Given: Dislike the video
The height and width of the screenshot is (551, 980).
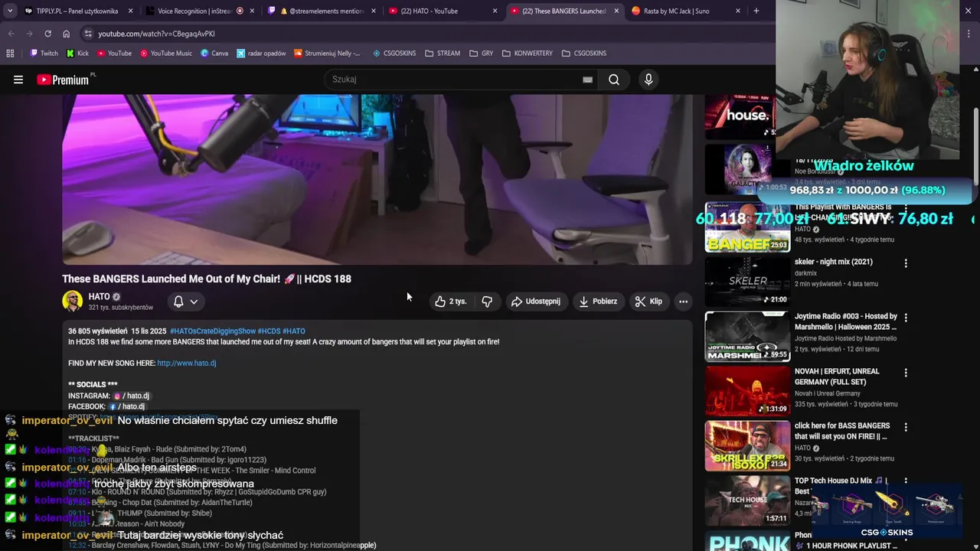Looking at the screenshot, I should point(487,302).
